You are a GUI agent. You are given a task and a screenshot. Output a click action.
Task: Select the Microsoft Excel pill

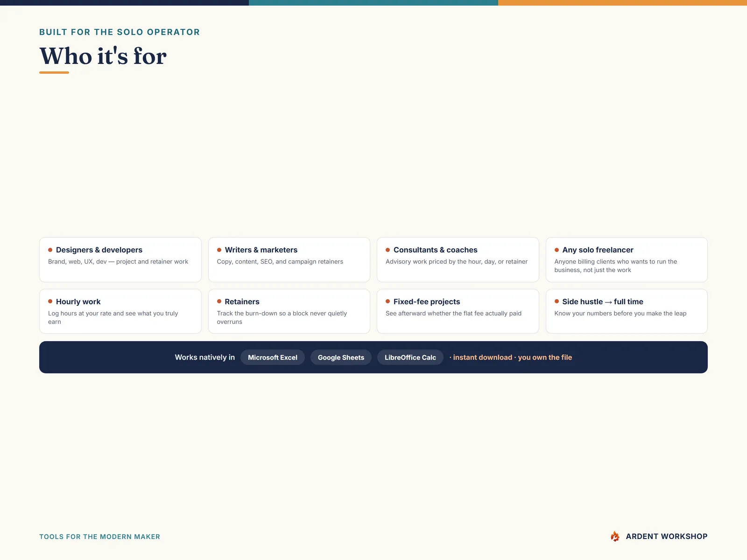click(273, 357)
